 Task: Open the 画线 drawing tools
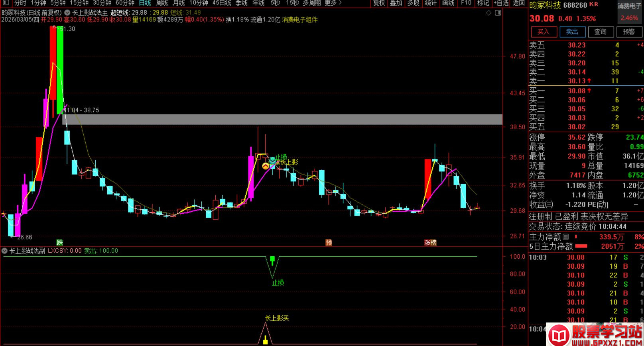click(448, 3)
